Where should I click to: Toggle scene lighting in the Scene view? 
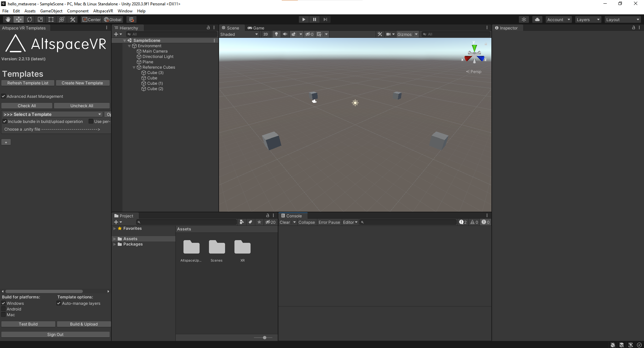(276, 34)
